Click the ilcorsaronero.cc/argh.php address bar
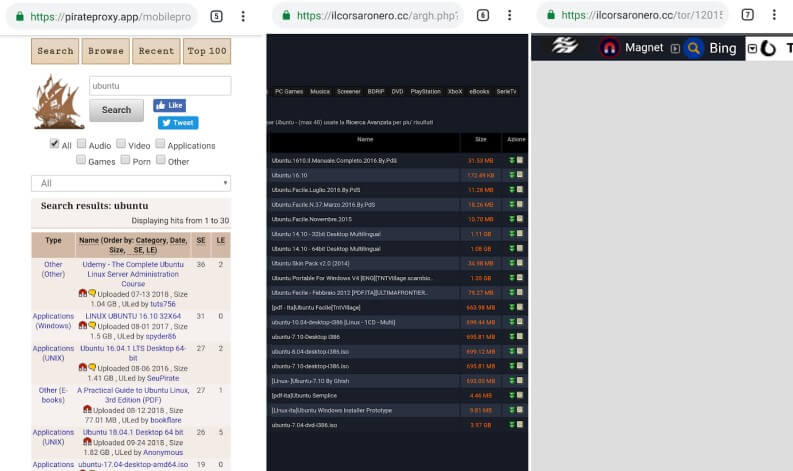Screen dimensions: 793x471 pyautogui.click(x=368, y=16)
